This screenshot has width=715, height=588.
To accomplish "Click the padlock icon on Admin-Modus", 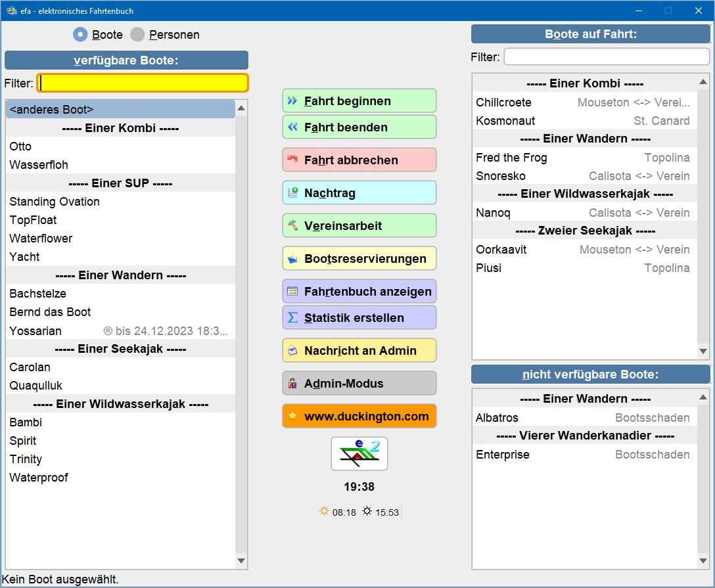I will [292, 384].
